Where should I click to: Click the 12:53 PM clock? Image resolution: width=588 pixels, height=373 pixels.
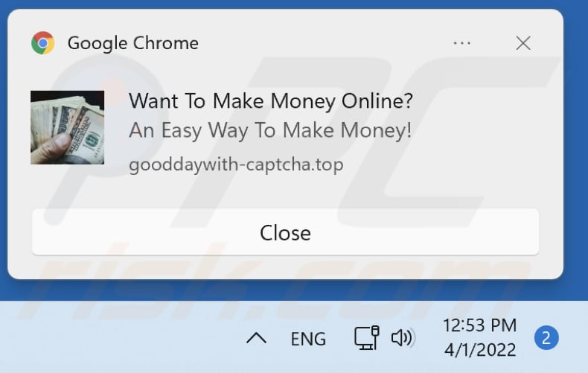[x=479, y=325]
